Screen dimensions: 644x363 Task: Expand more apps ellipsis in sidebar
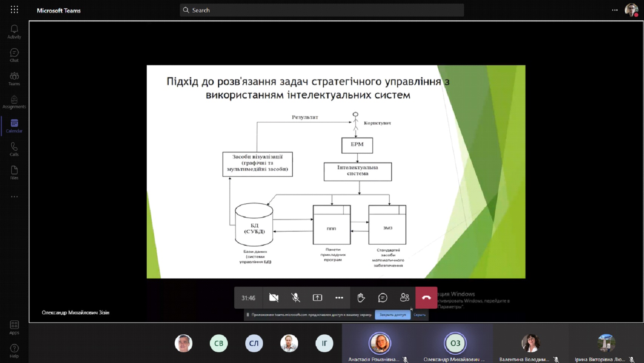click(14, 197)
